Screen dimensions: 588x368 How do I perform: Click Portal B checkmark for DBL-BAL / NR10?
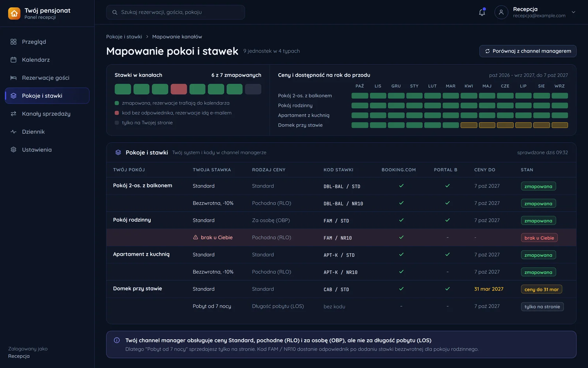click(447, 203)
